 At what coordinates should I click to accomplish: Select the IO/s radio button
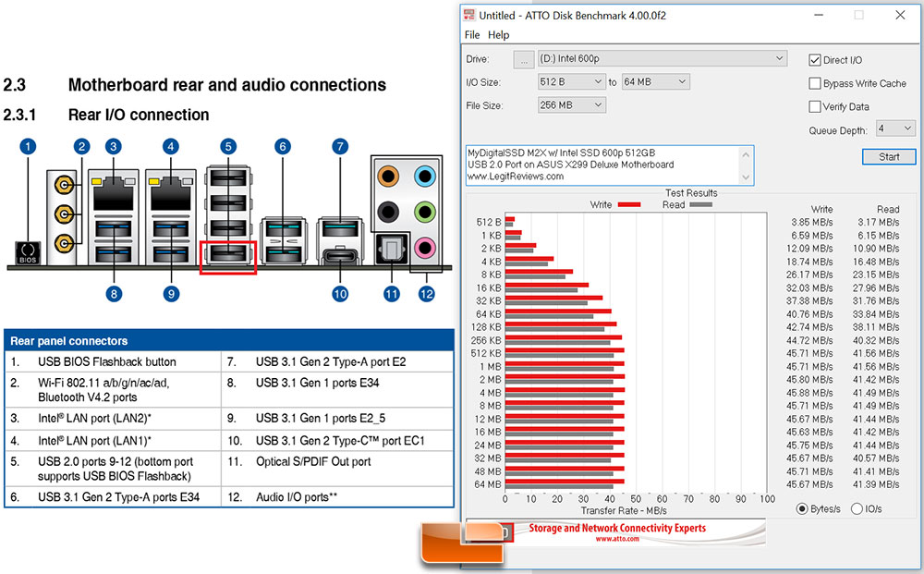pos(857,508)
